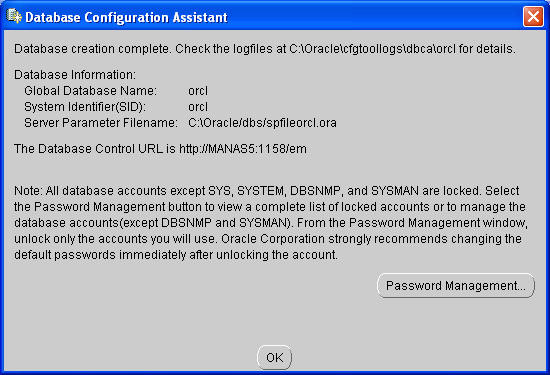
Task: Click the 'default passwords immediately' final line
Action: 176,255
